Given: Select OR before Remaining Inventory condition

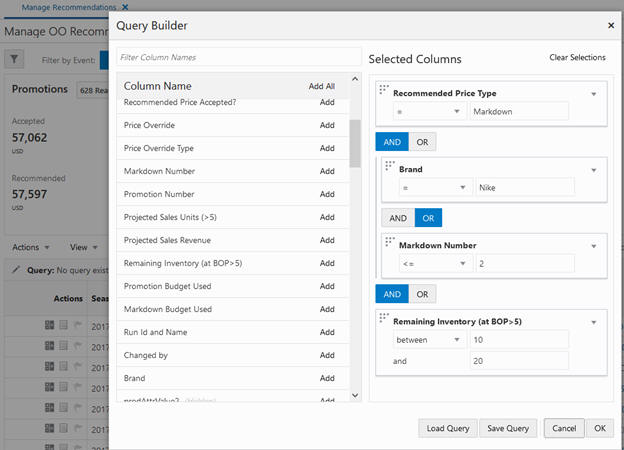Looking at the screenshot, I should (x=422, y=294).
